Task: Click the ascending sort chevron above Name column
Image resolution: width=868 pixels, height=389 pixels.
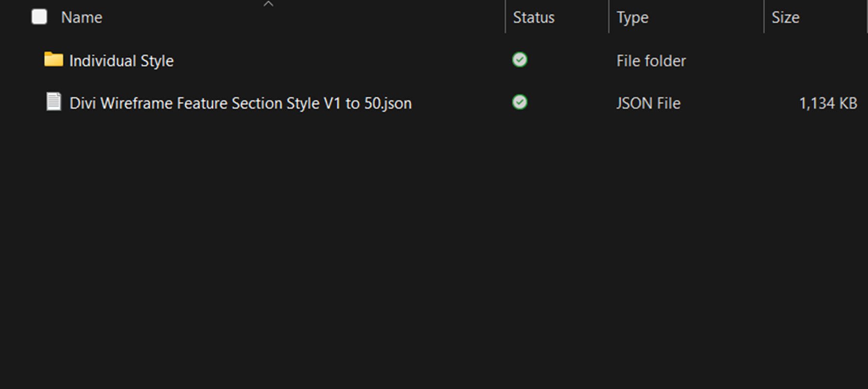Action: coord(269,4)
